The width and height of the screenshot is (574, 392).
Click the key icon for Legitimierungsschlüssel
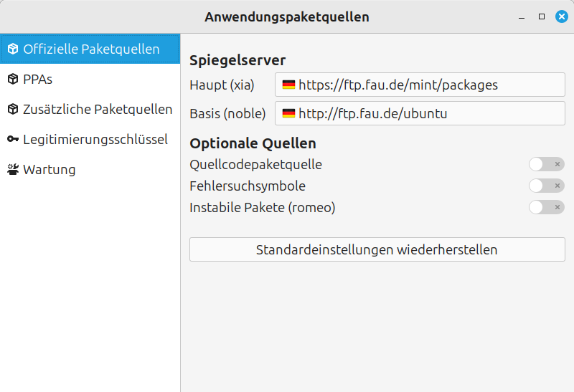coord(13,140)
